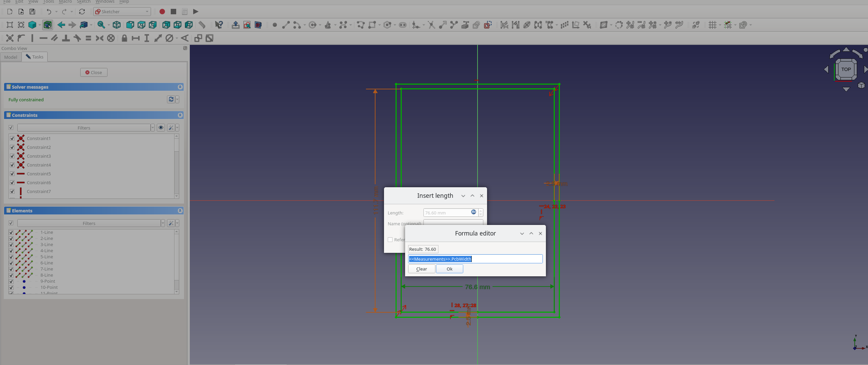Pick the Create circle tool

coord(313,25)
